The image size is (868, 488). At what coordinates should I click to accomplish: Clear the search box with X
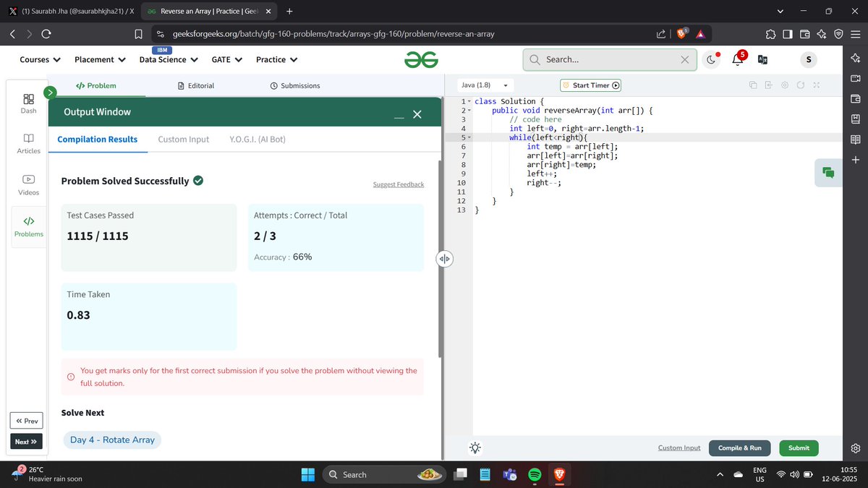[684, 60]
